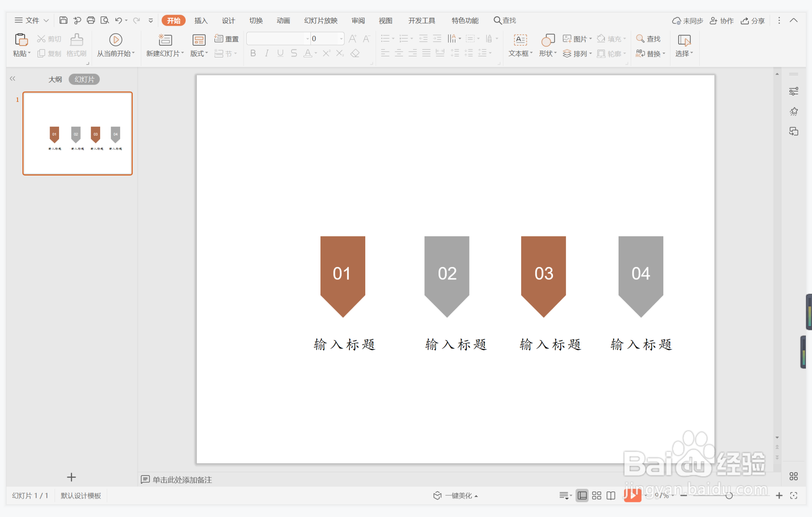Open the font size dropdown
Viewport: 812px width, 517px height.
[341, 39]
